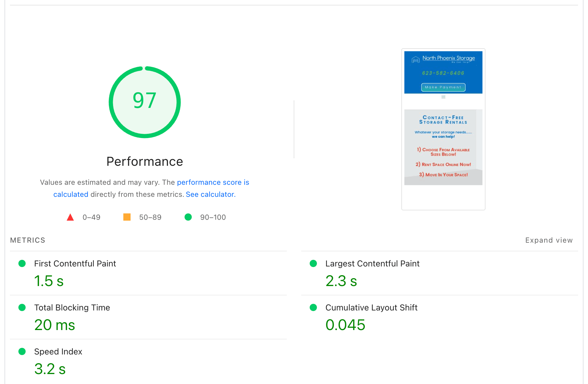Screen dimensions: 588x384
Task: Click the 97 performance score gauge
Action: click(145, 102)
